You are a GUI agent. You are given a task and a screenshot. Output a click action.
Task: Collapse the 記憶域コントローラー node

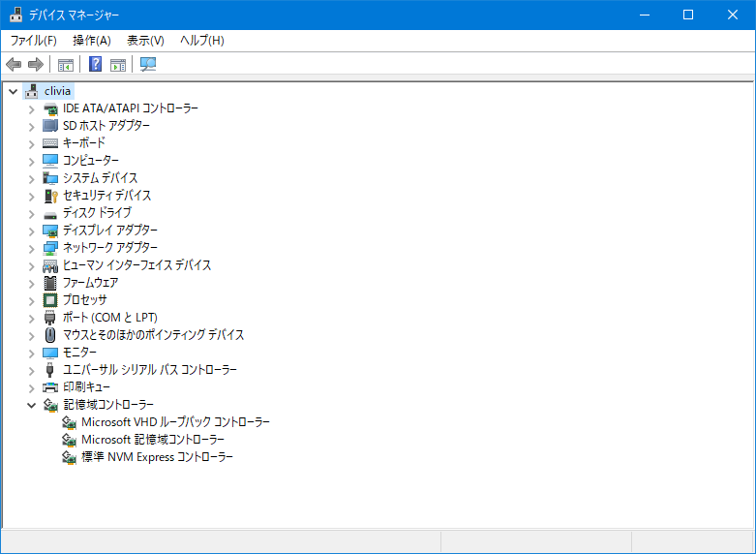click(32, 406)
